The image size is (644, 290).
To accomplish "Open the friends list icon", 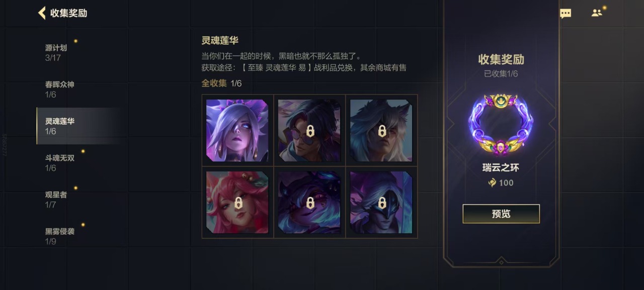I will click(597, 13).
